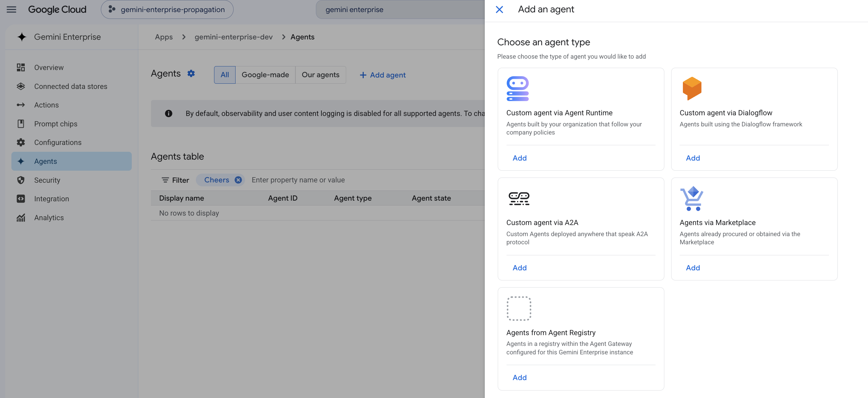
Task: Add a Custom agent via Dialogflow
Action: click(693, 158)
